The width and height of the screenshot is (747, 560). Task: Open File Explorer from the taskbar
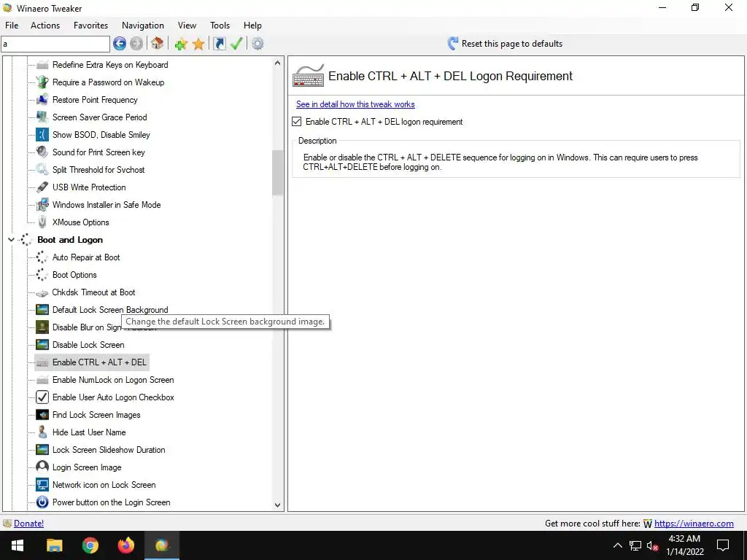pyautogui.click(x=54, y=545)
